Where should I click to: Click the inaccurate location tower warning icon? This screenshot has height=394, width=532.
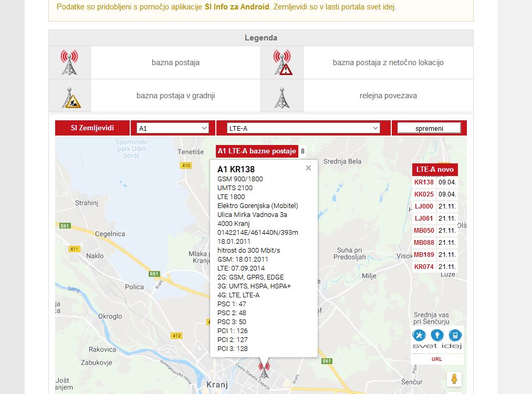(x=283, y=63)
